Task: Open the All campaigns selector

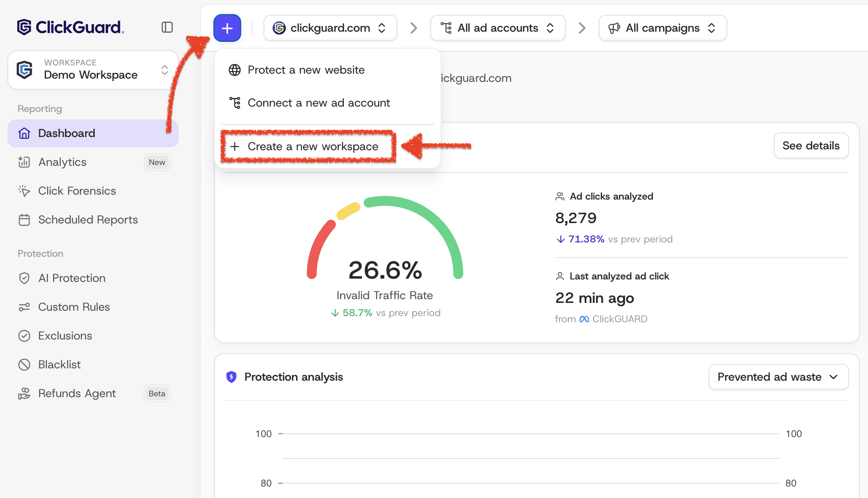Action: click(663, 28)
